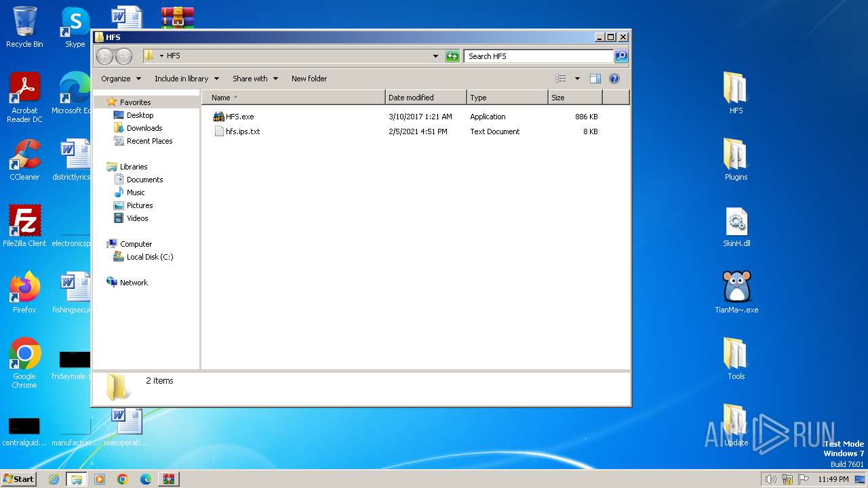Select the wasoperati… Word document on desktop
The image size is (868, 488).
[x=126, y=427]
